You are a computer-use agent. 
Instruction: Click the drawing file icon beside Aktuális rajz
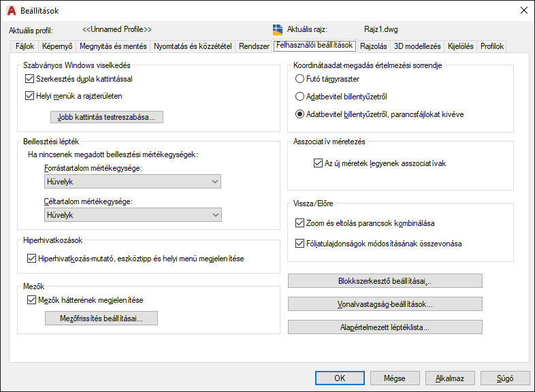(278, 30)
